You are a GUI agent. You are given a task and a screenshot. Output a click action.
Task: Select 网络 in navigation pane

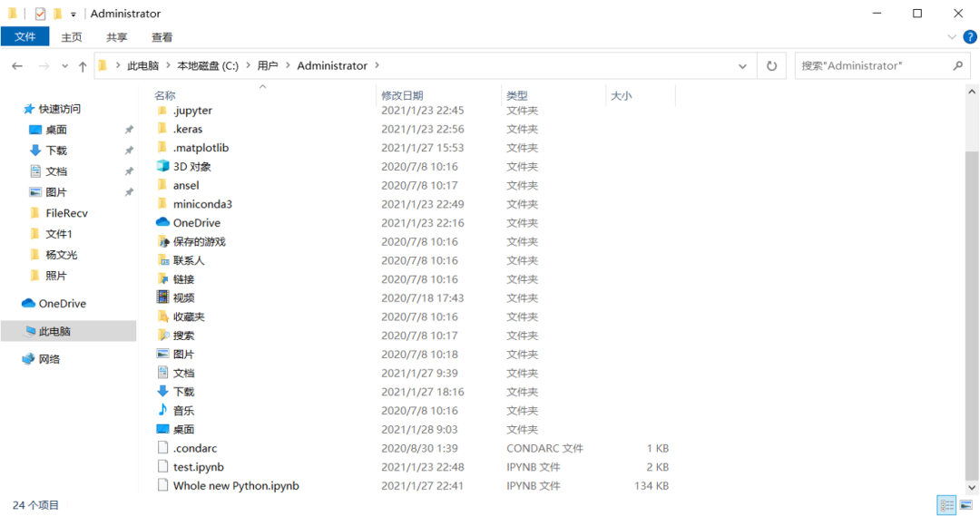click(x=49, y=359)
